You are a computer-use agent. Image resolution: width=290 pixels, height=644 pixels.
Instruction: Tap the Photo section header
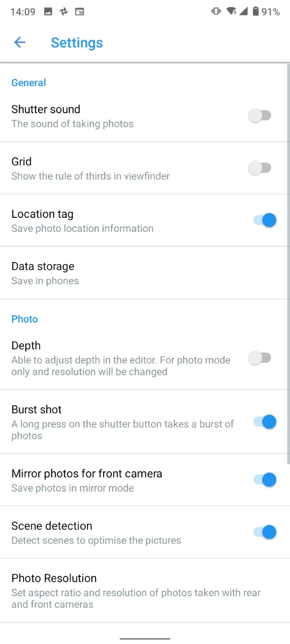tap(25, 319)
